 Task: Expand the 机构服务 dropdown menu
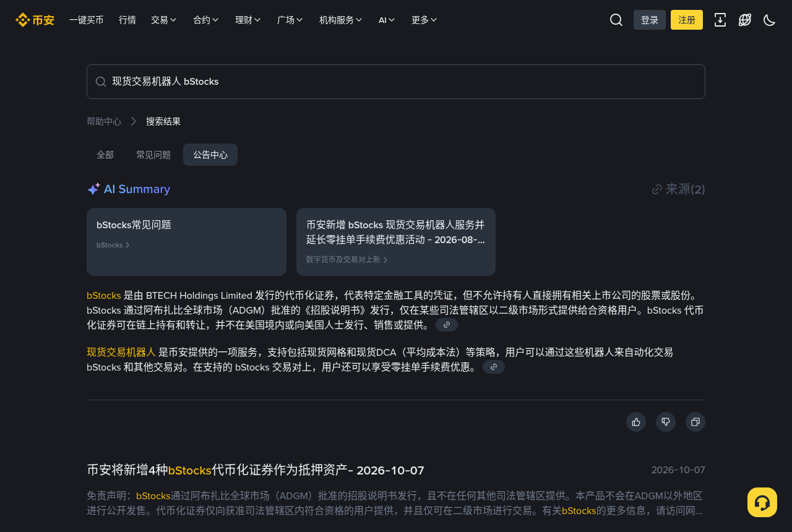pyautogui.click(x=341, y=20)
